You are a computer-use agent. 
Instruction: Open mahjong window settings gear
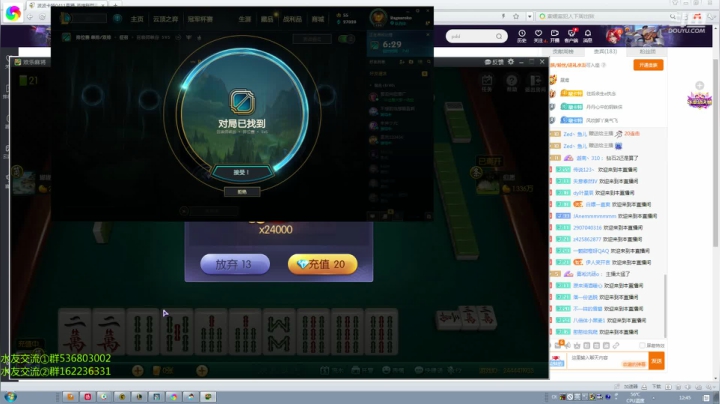pos(511,62)
